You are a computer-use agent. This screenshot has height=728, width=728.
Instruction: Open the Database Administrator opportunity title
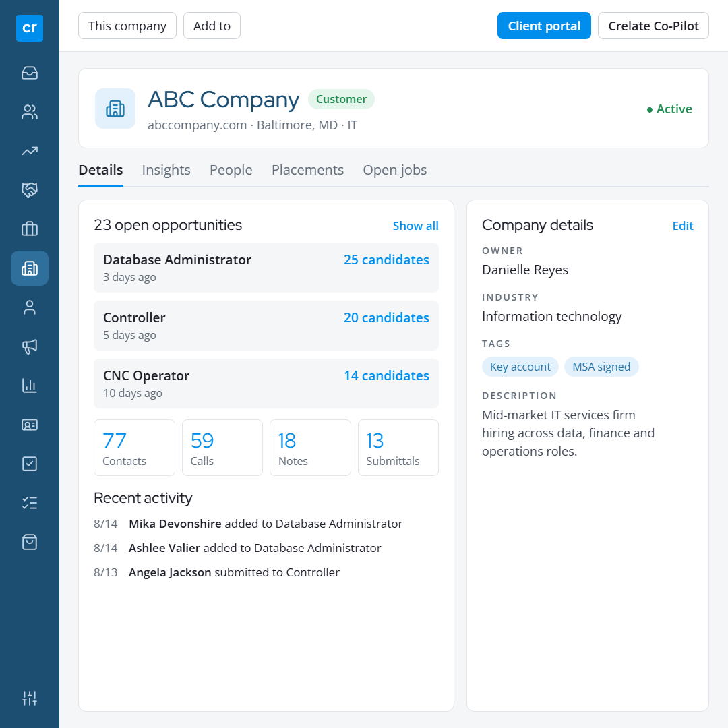(177, 260)
